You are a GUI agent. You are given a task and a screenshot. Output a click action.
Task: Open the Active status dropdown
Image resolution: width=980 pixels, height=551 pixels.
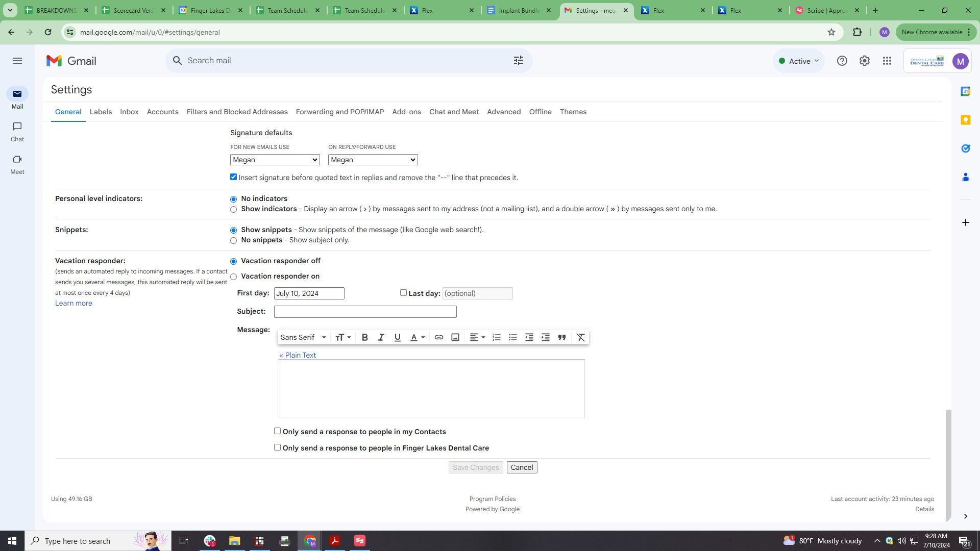tap(799, 61)
